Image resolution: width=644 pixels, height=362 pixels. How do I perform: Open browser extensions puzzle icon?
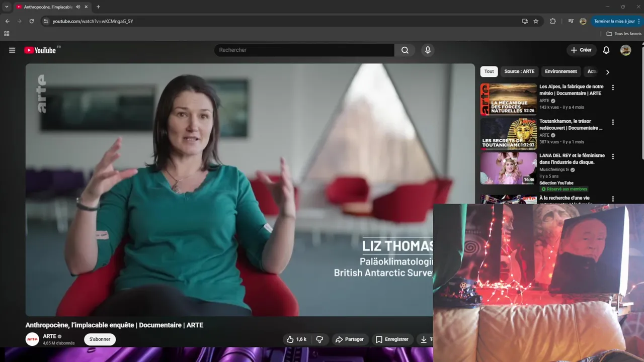(553, 21)
